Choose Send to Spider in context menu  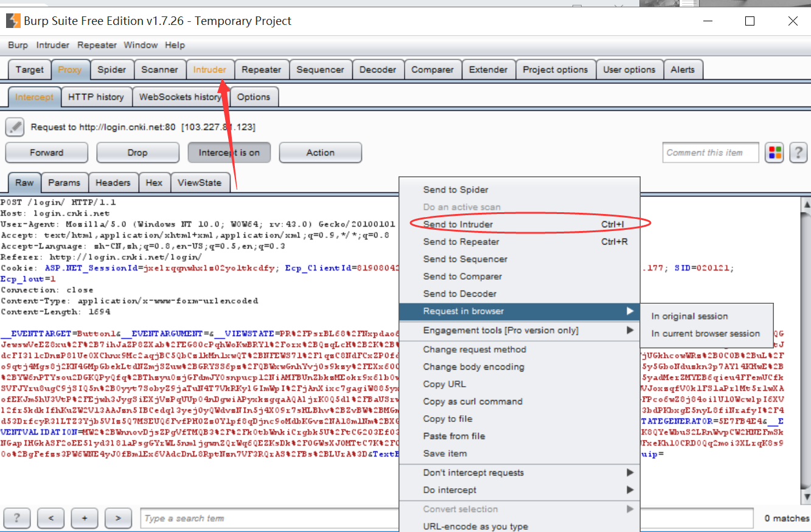point(520,190)
